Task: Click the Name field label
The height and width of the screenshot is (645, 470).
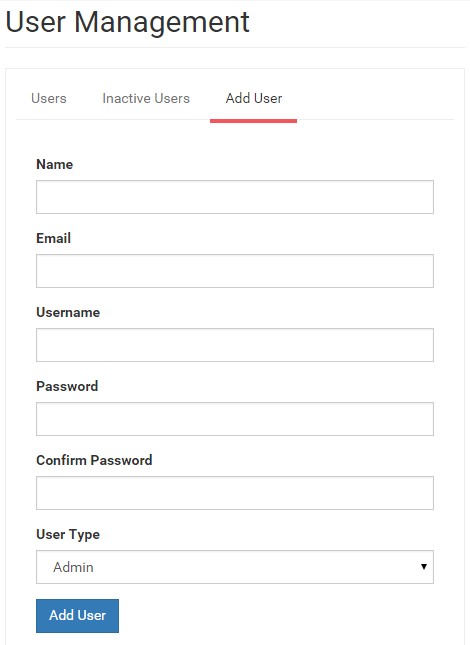Action: coord(55,165)
